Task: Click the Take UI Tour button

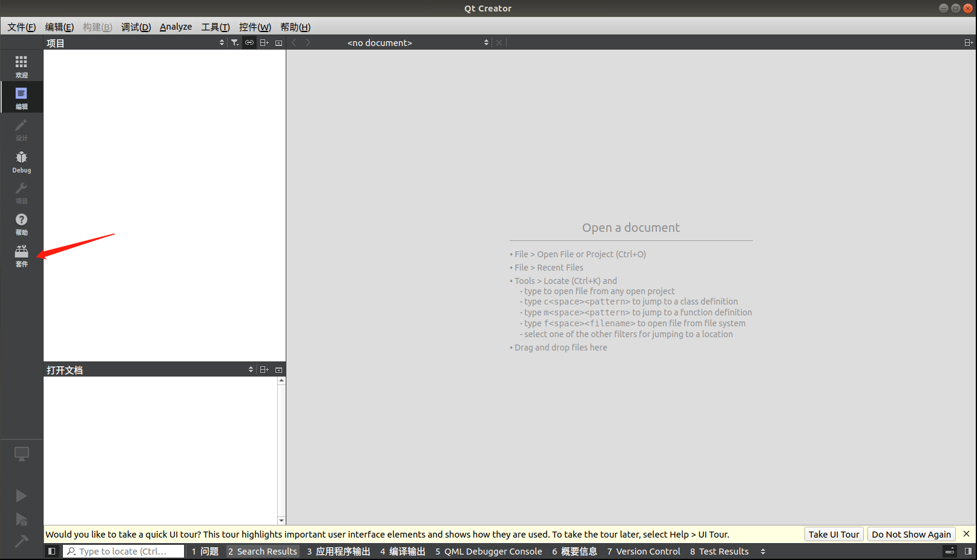Action: click(x=834, y=534)
